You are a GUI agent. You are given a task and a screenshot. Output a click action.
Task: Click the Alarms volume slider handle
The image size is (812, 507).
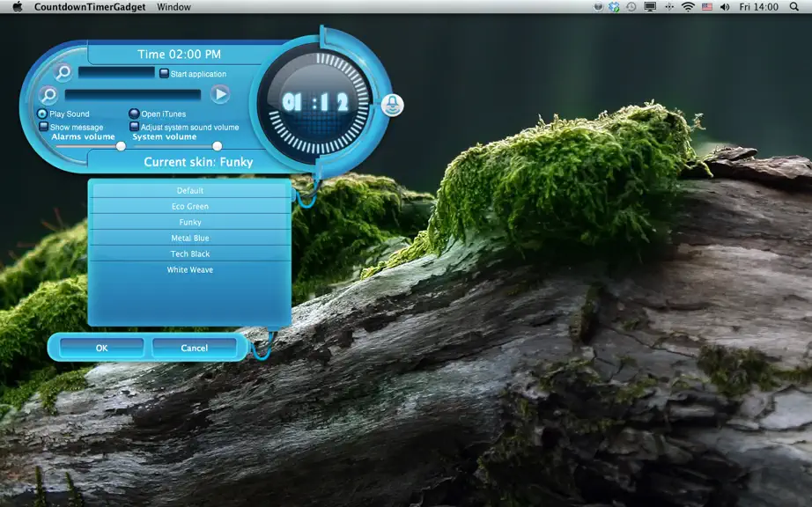[121, 146]
